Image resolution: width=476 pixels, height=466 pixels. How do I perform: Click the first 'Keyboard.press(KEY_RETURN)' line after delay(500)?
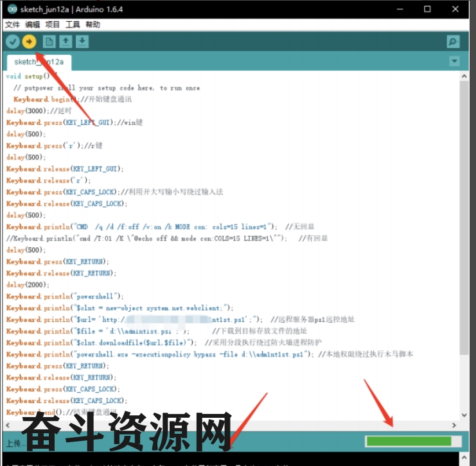coord(57,262)
